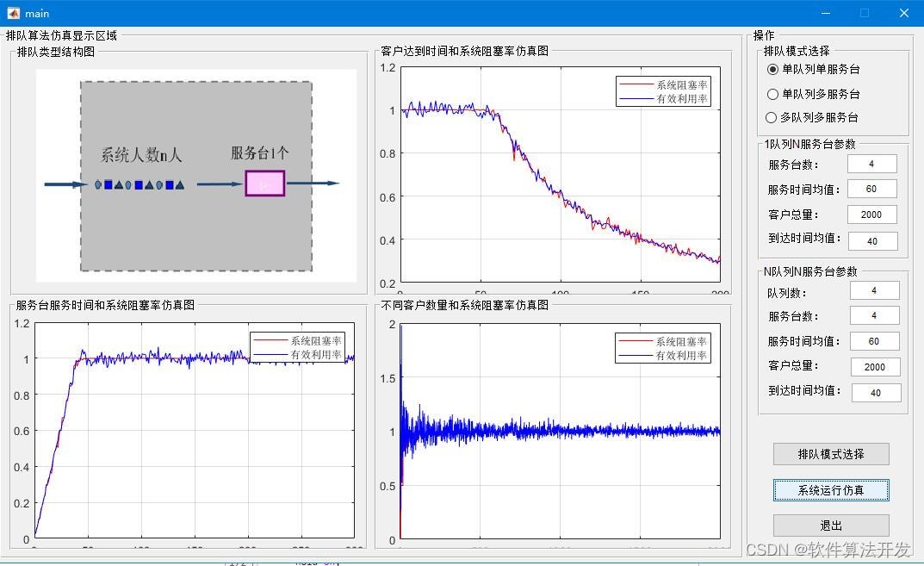924x566 pixels.
Task: Edit 客户总量 field in N队列N服务台参数
Action: click(875, 367)
